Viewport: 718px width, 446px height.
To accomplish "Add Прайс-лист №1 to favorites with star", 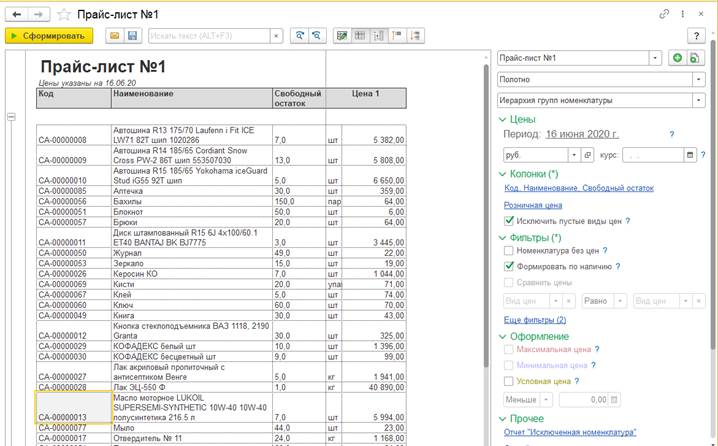I will [x=64, y=14].
